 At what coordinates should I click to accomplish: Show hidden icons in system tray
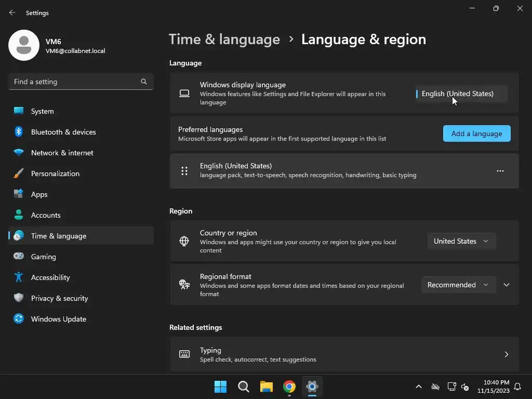pos(419,387)
